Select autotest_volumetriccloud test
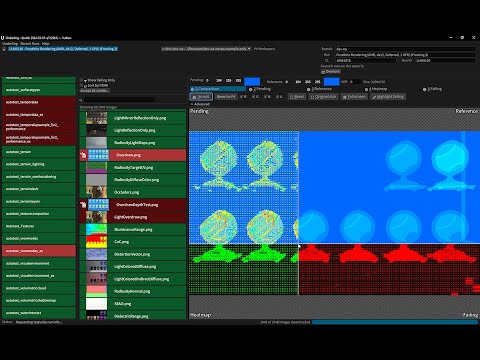Screen dimensions: 480x360 [x=39, y=288]
